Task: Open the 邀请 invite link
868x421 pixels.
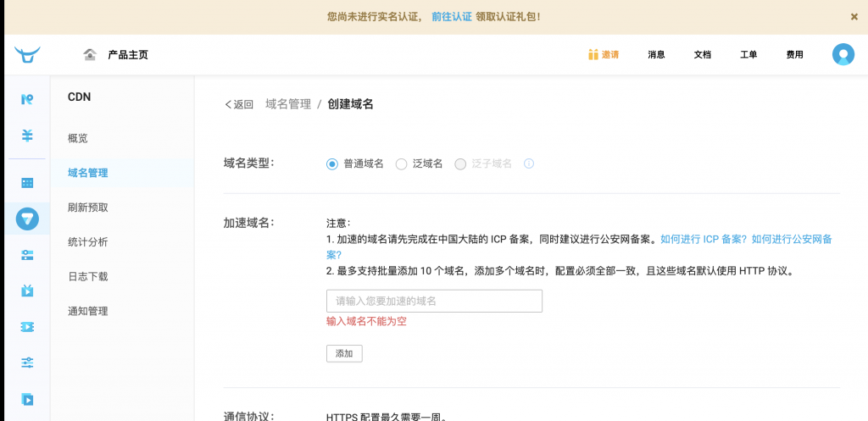Action: (610, 55)
